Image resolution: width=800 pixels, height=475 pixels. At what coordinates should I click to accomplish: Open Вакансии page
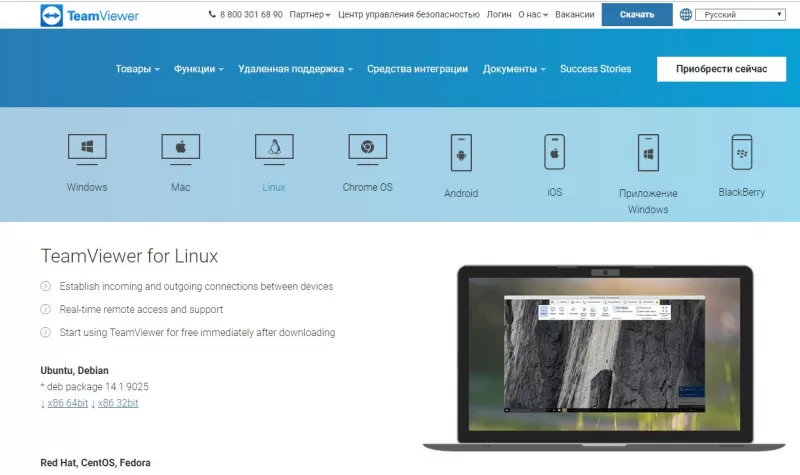point(574,14)
